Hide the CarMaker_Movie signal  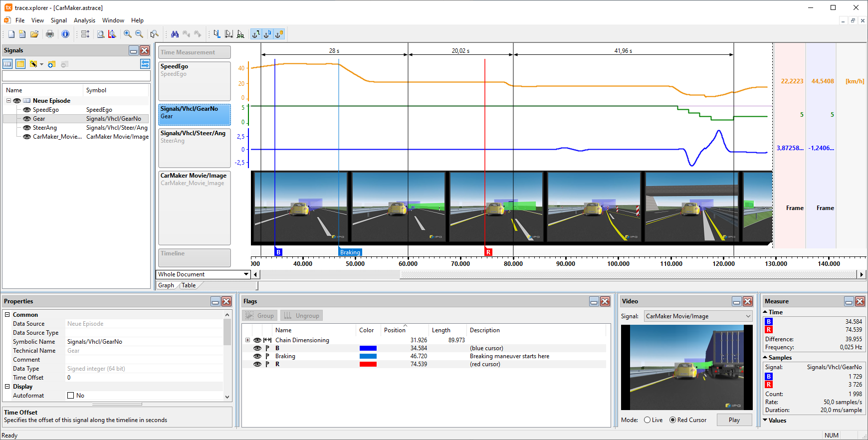click(27, 137)
